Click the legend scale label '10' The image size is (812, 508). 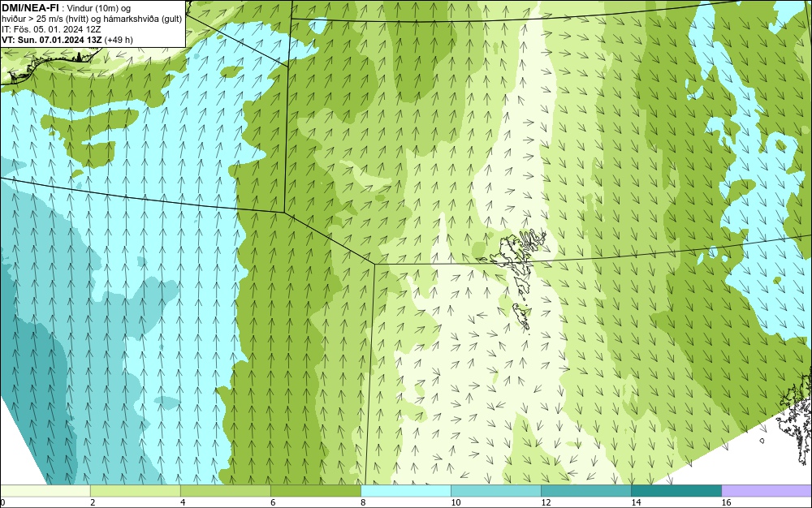tap(456, 502)
